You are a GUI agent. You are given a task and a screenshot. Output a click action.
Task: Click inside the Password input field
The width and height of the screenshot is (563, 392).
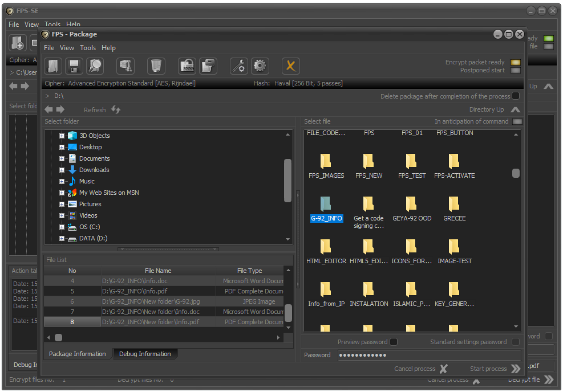pyautogui.click(x=429, y=355)
